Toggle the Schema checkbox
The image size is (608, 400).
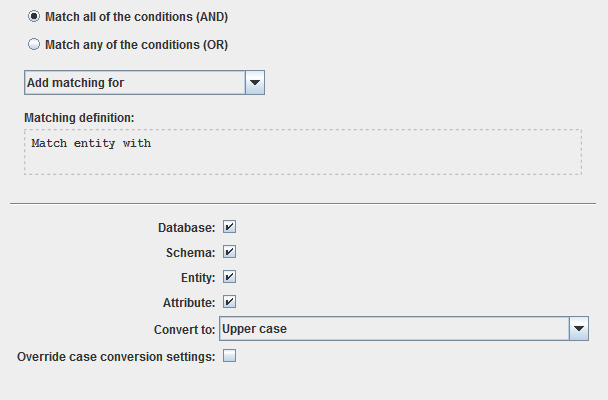click(229, 252)
